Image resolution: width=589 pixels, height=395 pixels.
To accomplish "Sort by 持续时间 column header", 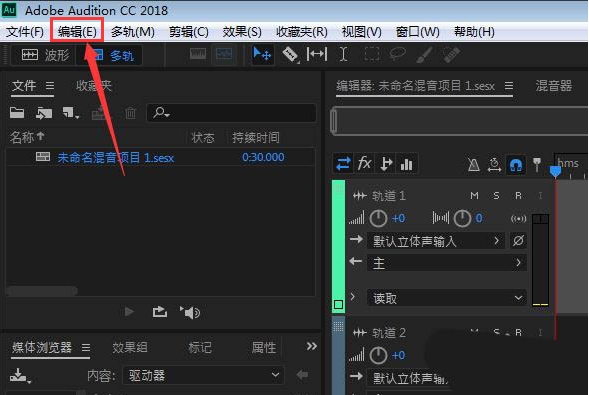I will click(x=256, y=137).
